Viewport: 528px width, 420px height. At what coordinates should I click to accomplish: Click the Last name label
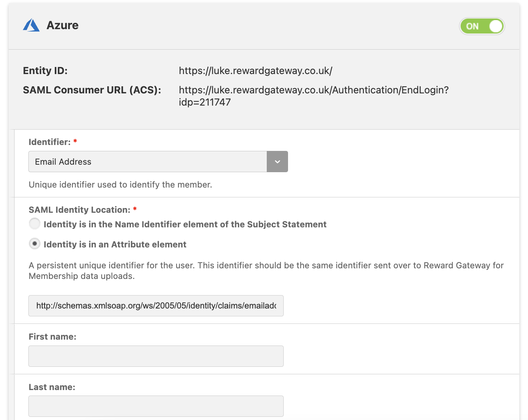52,387
